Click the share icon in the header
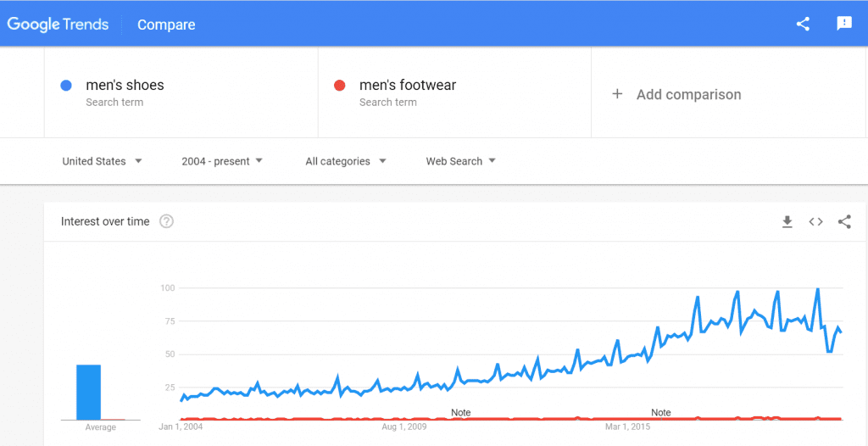This screenshot has height=446, width=868. (x=803, y=24)
